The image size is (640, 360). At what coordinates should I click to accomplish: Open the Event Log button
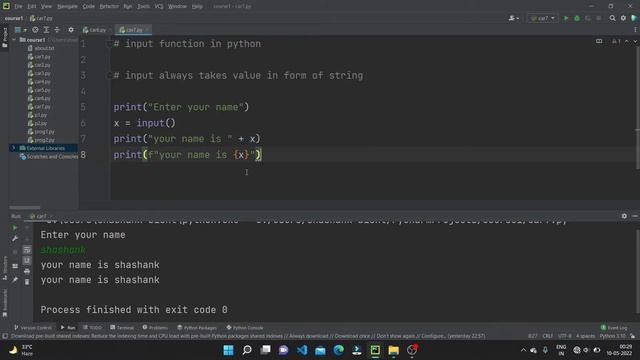614,327
